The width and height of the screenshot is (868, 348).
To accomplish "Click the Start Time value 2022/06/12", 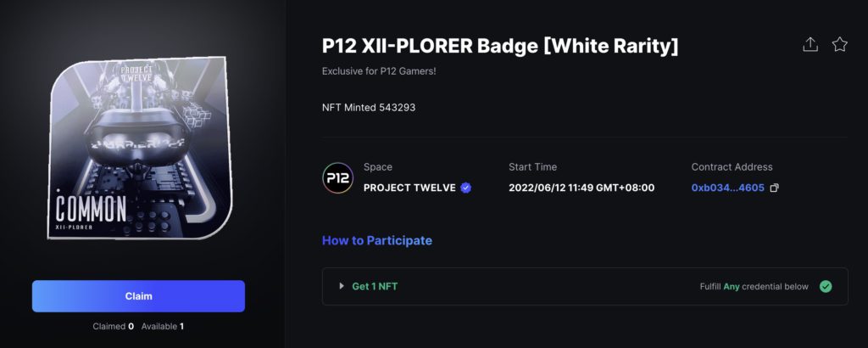I will (x=581, y=188).
